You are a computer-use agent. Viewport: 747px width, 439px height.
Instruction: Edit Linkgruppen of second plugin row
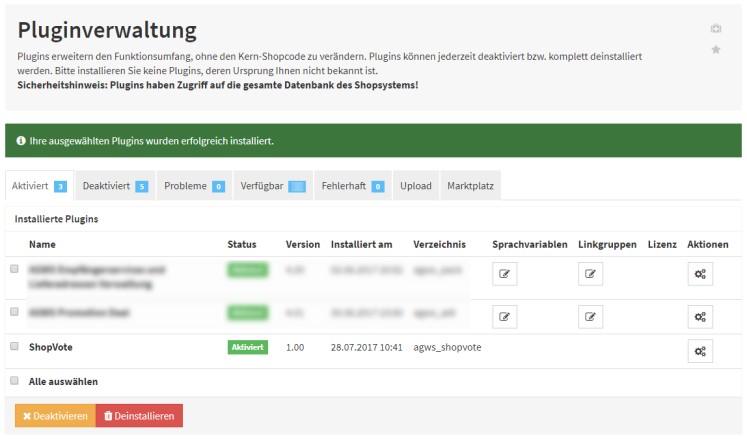pyautogui.click(x=590, y=317)
